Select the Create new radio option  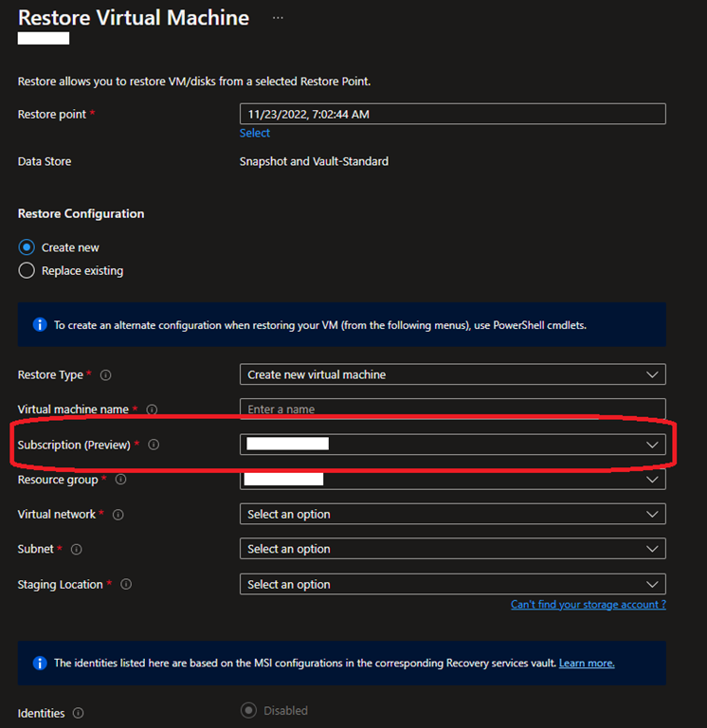27,247
